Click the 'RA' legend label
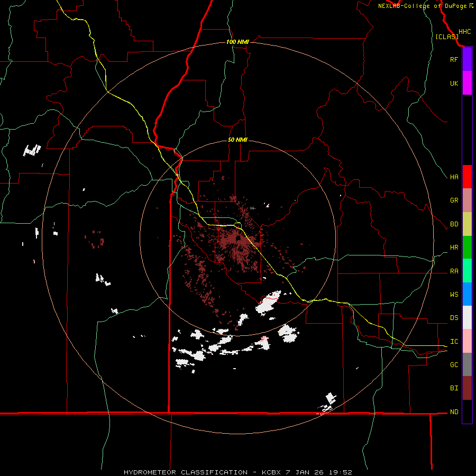The width and height of the screenshot is (476, 476). coord(454,271)
